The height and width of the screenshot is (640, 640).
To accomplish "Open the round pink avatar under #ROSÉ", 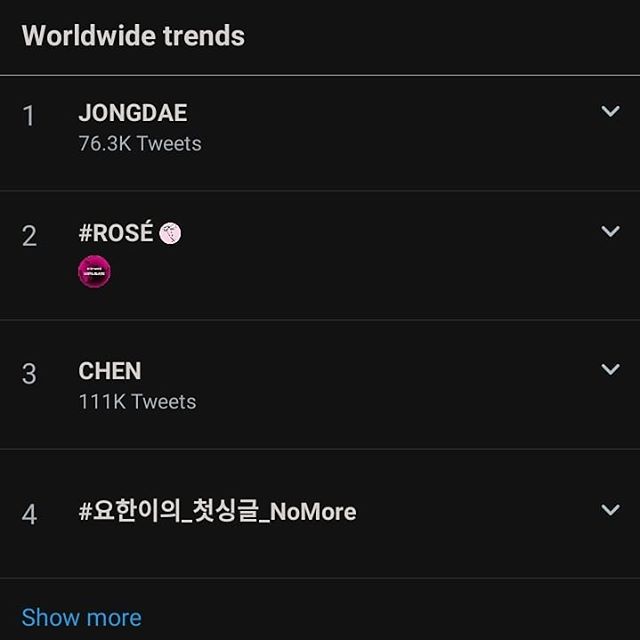I will pos(94,271).
